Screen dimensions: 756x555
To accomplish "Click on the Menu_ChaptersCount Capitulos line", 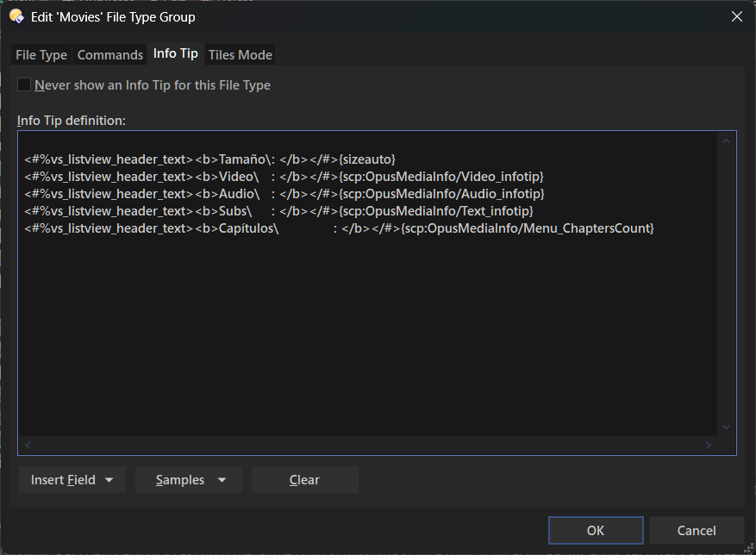I will click(x=339, y=228).
